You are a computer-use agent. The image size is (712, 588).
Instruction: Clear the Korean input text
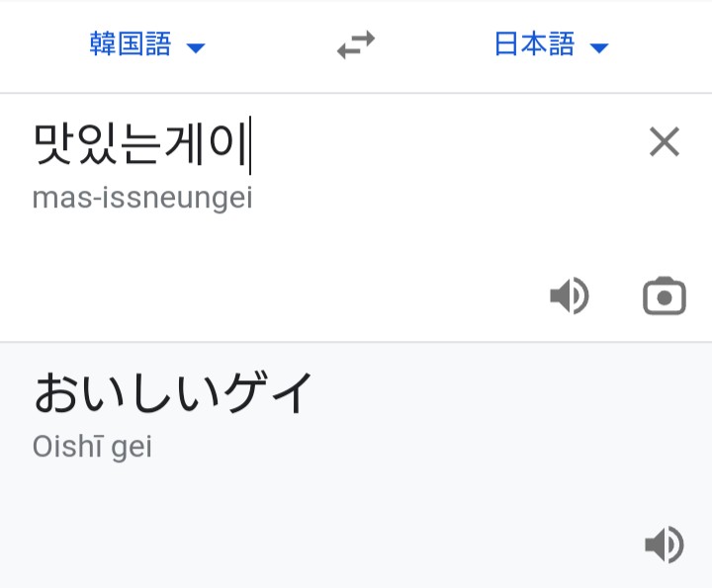(x=665, y=142)
